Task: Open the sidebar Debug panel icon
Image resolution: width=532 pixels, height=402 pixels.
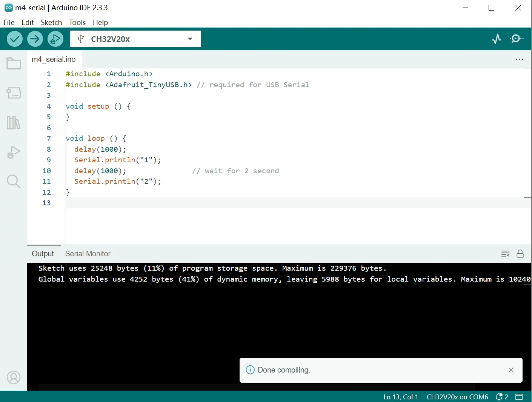Action: tap(14, 152)
